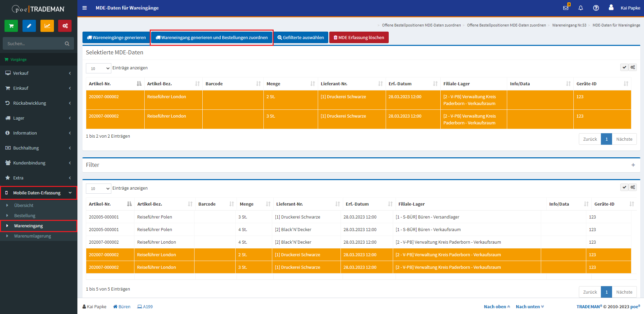The width and height of the screenshot is (644, 314).
Task: Click the column settings gears in lower table
Action: point(632,187)
